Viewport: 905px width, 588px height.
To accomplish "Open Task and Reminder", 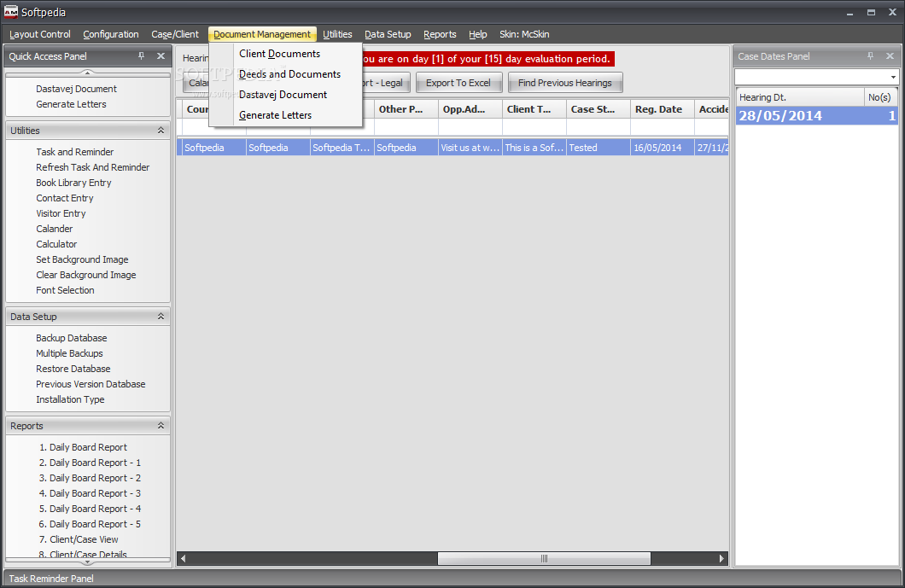I will (75, 152).
